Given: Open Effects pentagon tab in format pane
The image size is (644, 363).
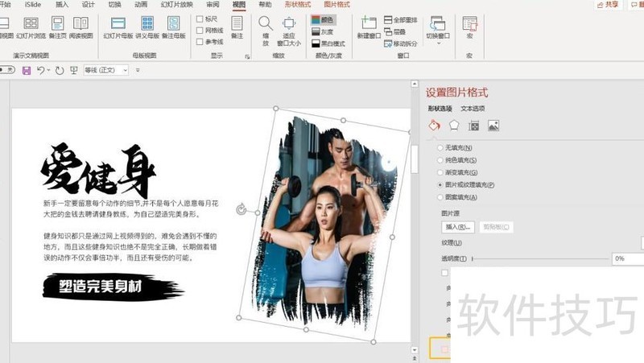Looking at the screenshot, I should coord(454,126).
